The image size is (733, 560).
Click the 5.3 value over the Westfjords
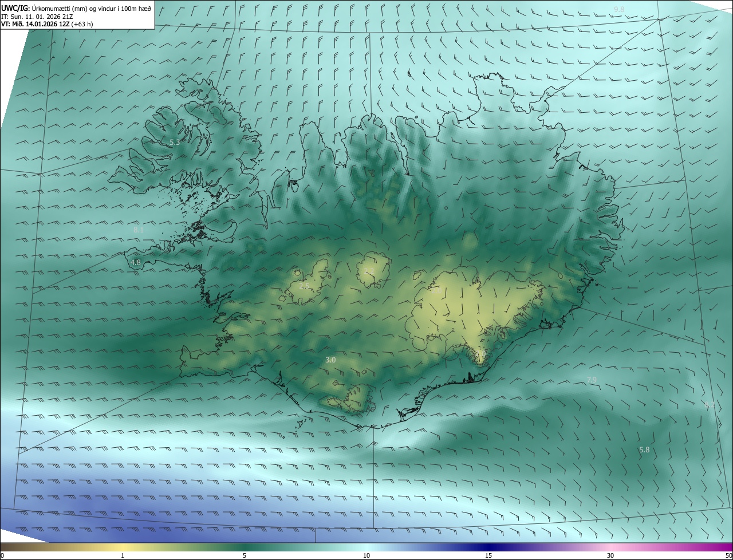175,142
